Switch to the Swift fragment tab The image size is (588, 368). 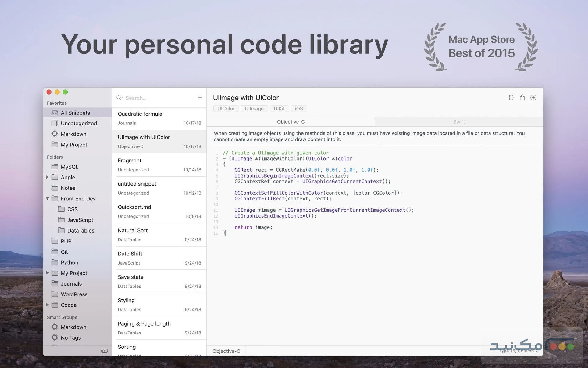(x=459, y=122)
